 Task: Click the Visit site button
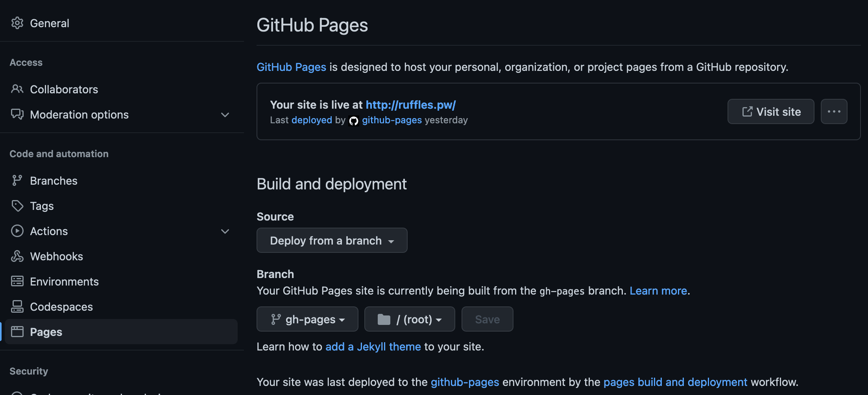[x=771, y=111]
